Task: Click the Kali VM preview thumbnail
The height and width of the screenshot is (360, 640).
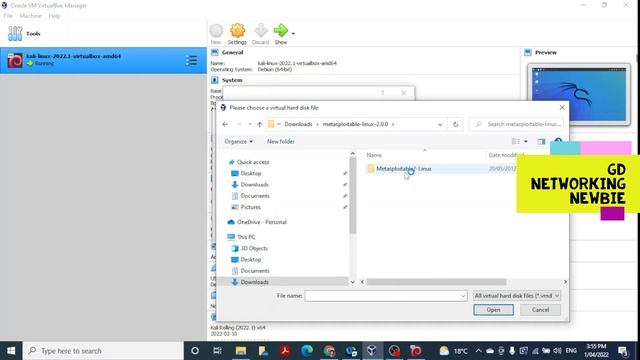Action: click(x=579, y=94)
